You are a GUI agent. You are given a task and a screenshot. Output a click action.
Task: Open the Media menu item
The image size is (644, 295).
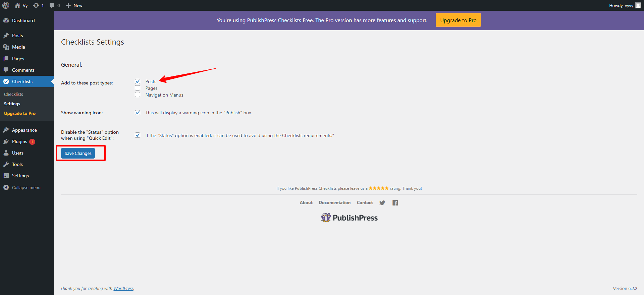tap(27, 47)
